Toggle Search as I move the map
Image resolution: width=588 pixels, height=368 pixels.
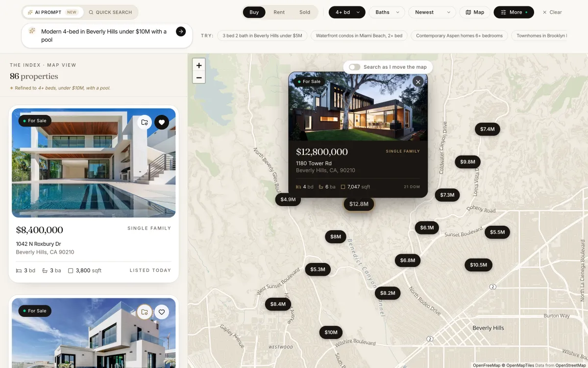[x=355, y=67]
